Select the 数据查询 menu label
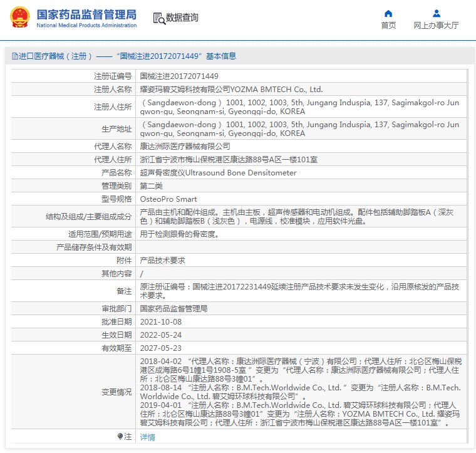 click(182, 18)
